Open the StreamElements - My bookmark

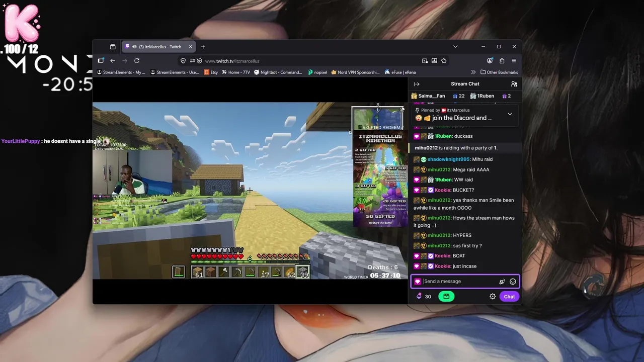[x=121, y=72]
